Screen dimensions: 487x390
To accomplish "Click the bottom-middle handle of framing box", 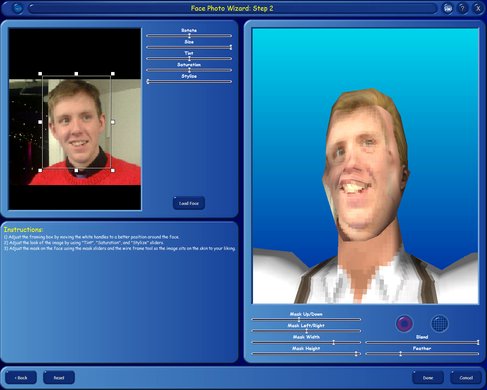I will click(x=76, y=170).
